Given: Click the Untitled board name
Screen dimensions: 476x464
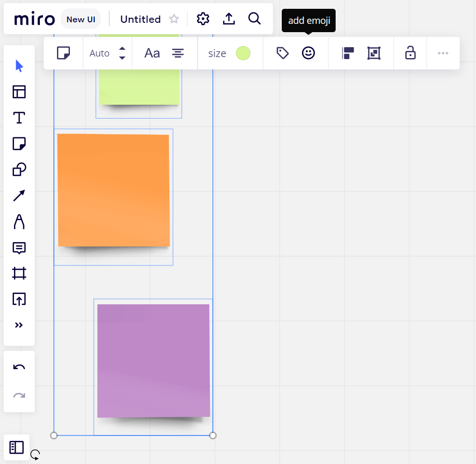Looking at the screenshot, I should (140, 19).
